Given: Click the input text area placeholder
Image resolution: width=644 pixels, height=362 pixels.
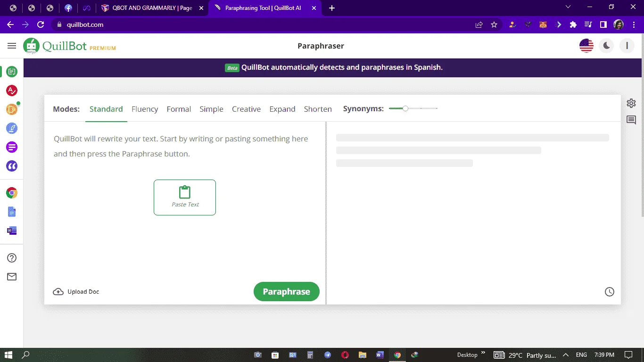Looking at the screenshot, I should [181, 146].
